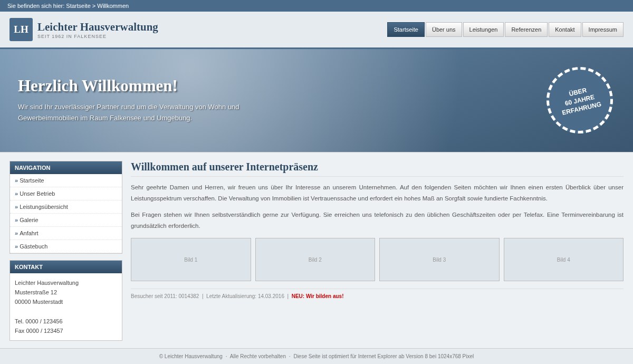Viewport: 633px width, 364px height.
Task: Click » Anfahrt in sidebar navigation
Action: pos(66,233)
